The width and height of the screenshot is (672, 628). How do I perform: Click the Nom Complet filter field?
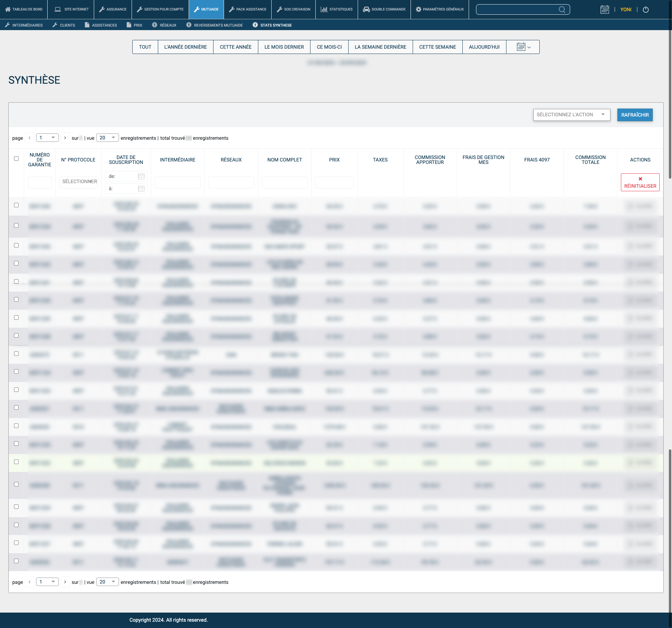[284, 182]
